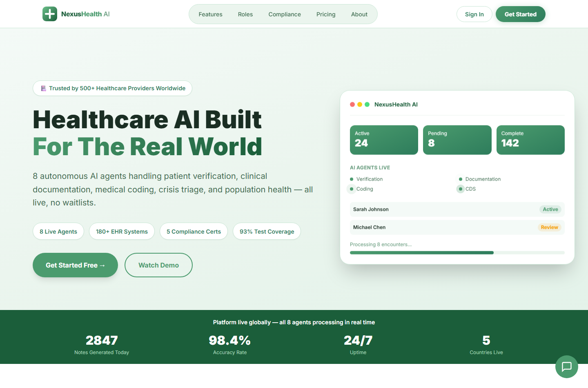Click the yellow dot in the dashboard card header
Image resolution: width=588 pixels, height=388 pixels.
pos(360,105)
